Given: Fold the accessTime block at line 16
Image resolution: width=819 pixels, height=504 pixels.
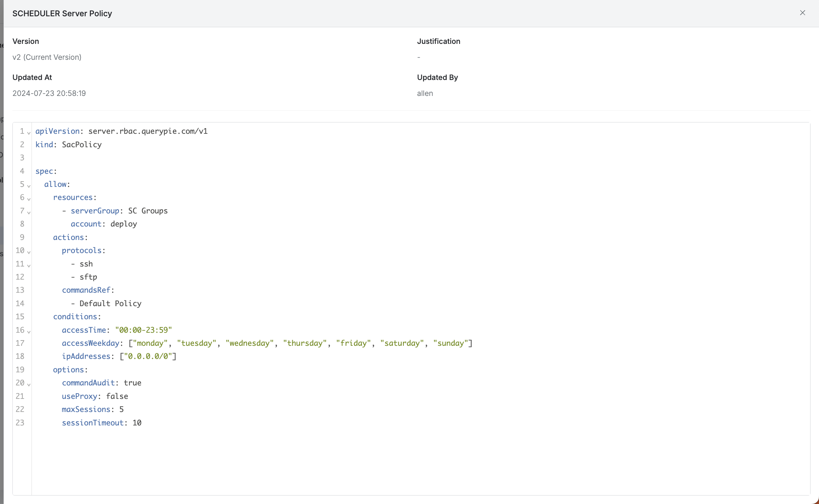Looking at the screenshot, I should click(29, 331).
